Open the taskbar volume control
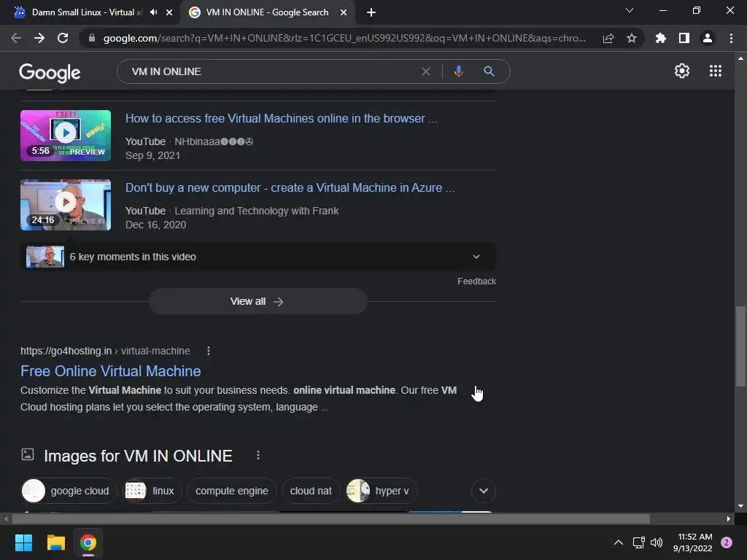The image size is (747, 560). pyautogui.click(x=657, y=542)
